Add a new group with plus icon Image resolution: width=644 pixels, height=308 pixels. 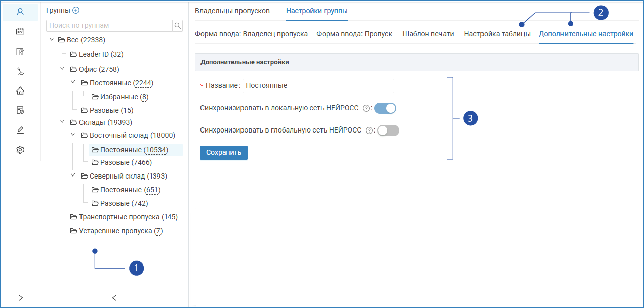pyautogui.click(x=76, y=10)
